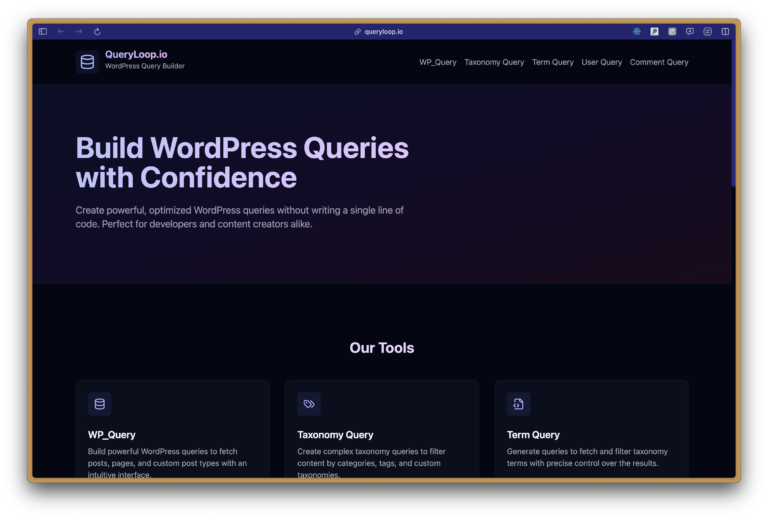
Task: Open the WP_Query navigation link
Action: click(437, 62)
